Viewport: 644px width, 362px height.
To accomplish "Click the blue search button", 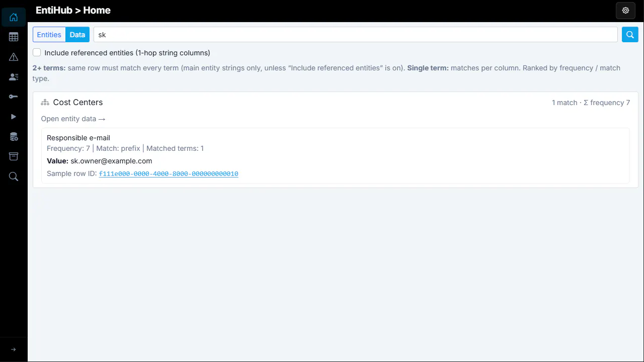I will tap(630, 35).
